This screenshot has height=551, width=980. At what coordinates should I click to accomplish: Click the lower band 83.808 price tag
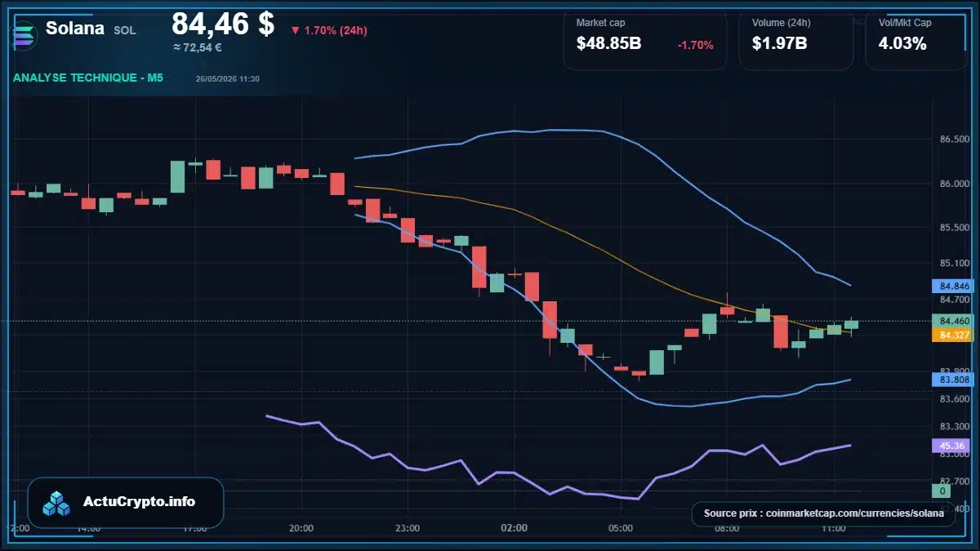pyautogui.click(x=953, y=380)
